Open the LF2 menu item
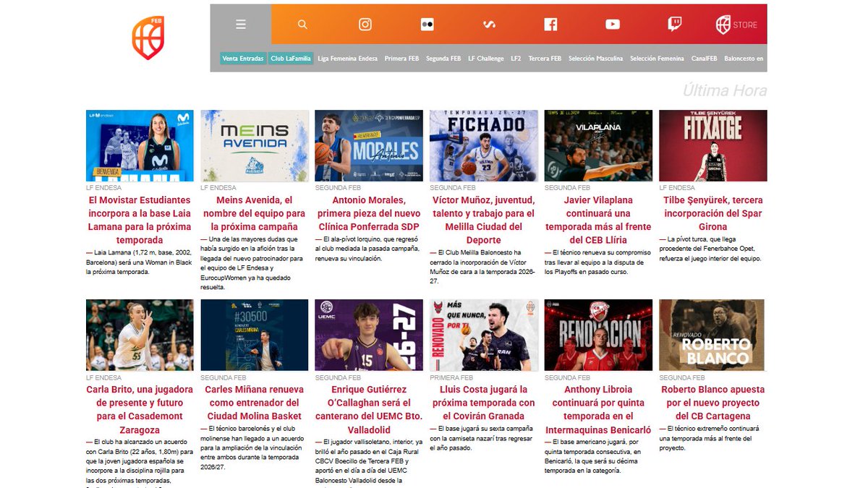The width and height of the screenshot is (868, 488). click(x=516, y=59)
